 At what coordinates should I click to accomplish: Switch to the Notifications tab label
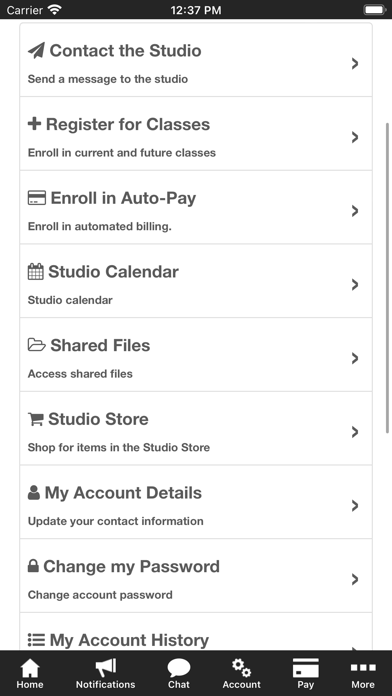click(106, 684)
